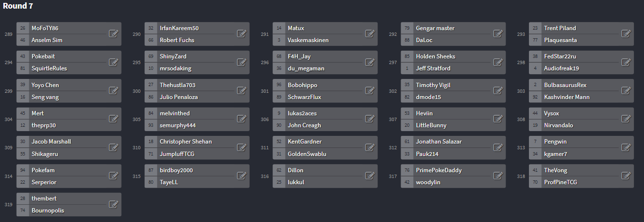Click edit icon for IrfanKareem50 vs Robert Fuchs

click(242, 34)
